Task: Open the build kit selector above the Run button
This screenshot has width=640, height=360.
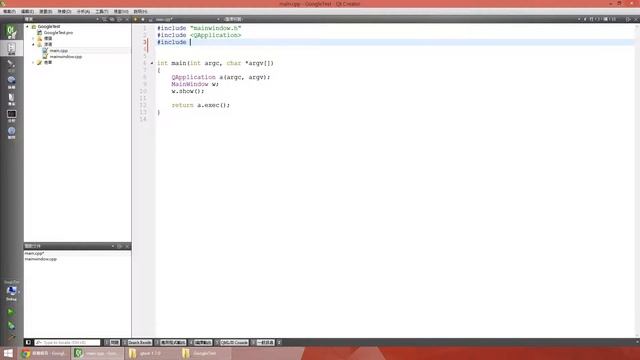Action: (x=11, y=292)
